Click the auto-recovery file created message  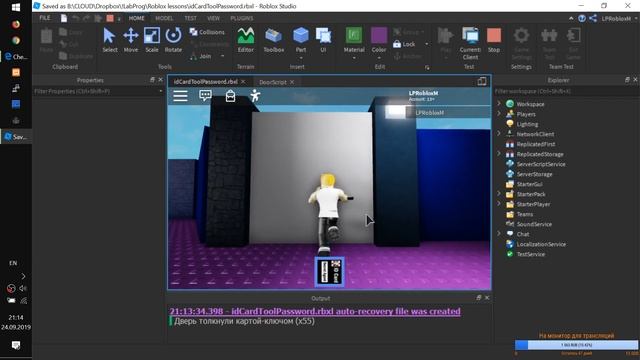coord(315,311)
